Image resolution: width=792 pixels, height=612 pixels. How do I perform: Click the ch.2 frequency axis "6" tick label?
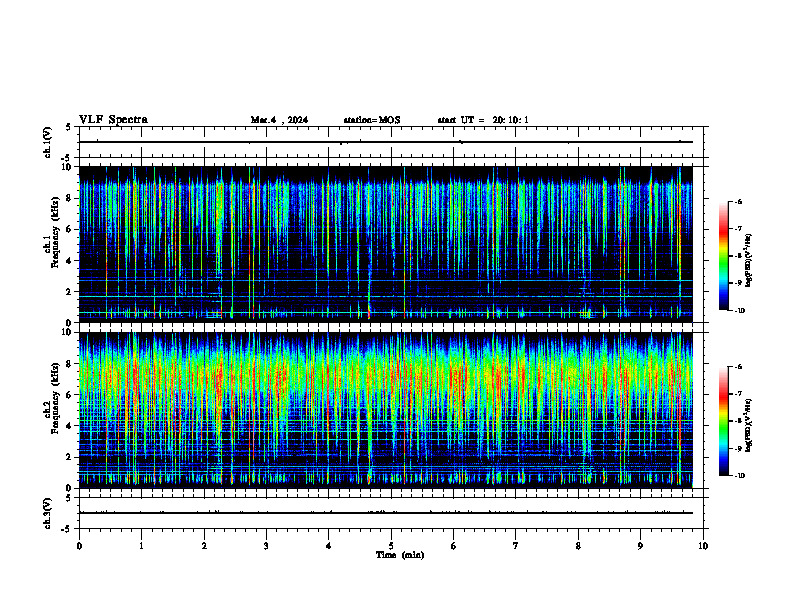[x=69, y=395]
